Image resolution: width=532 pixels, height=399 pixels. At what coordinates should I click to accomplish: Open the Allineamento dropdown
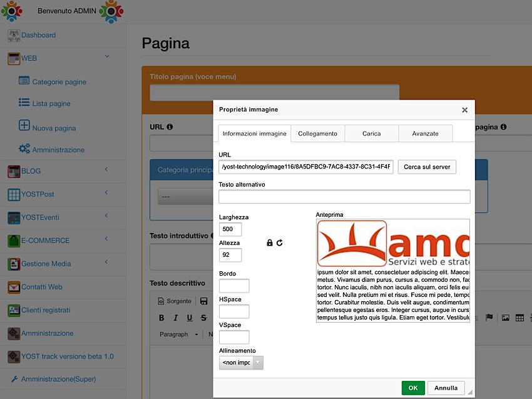(x=241, y=363)
